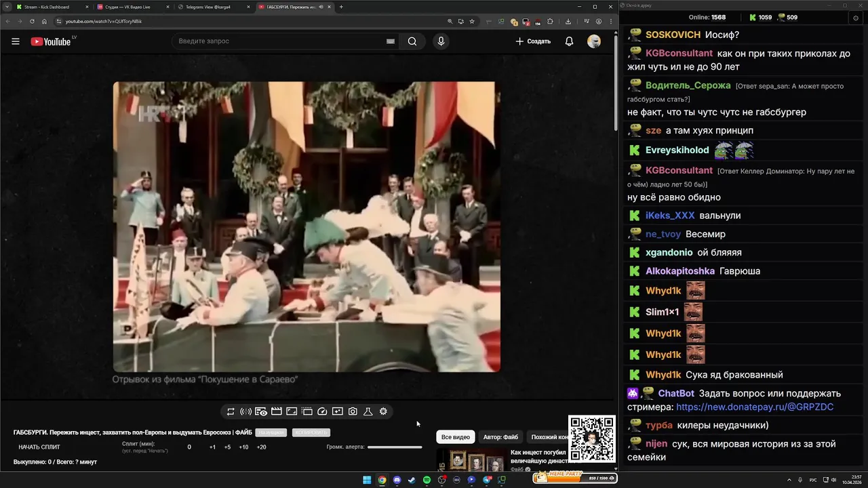Switch to Telegram: View @karga4 tab
This screenshot has width=868, height=488.
pos(213,7)
